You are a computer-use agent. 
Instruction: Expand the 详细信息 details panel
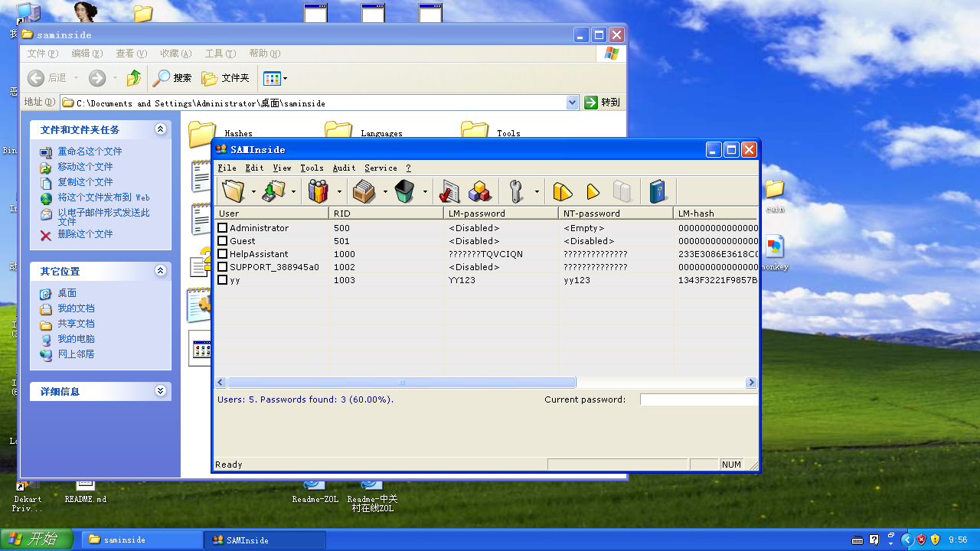coord(160,391)
